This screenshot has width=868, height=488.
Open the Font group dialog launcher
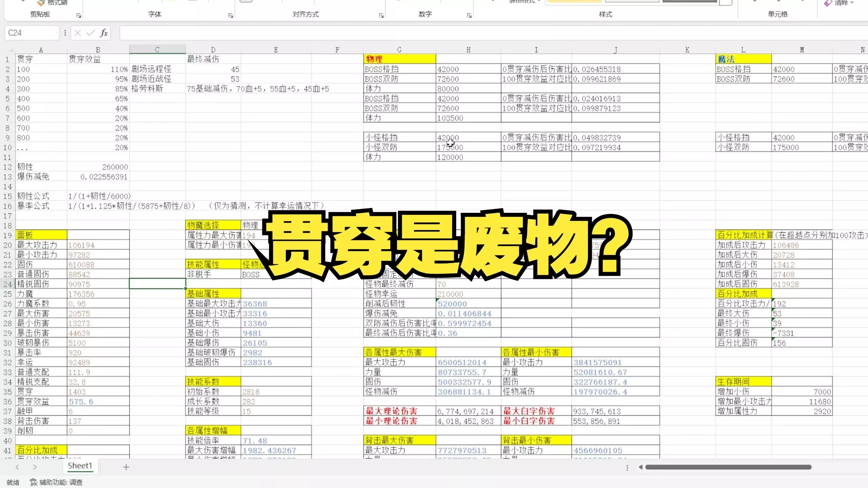231,16
